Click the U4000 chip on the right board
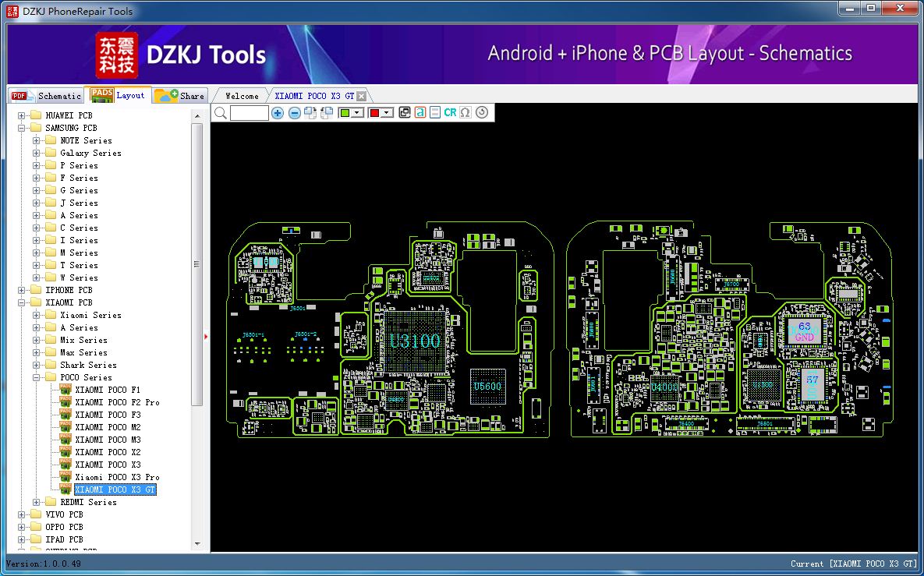 [x=664, y=387]
